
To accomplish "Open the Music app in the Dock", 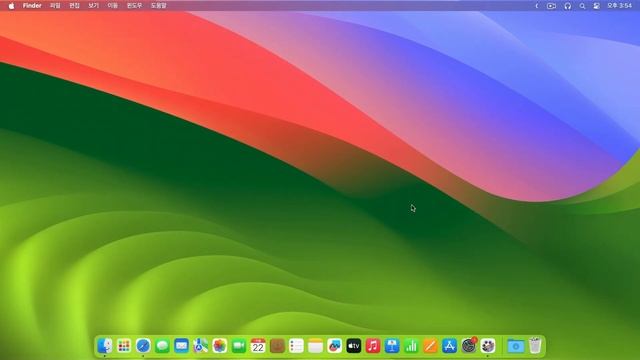I will pos(373,346).
